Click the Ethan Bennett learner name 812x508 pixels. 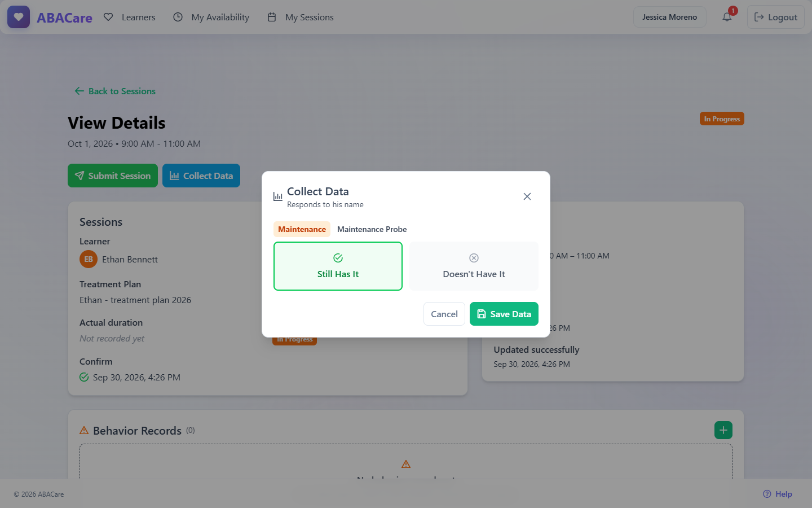point(130,259)
